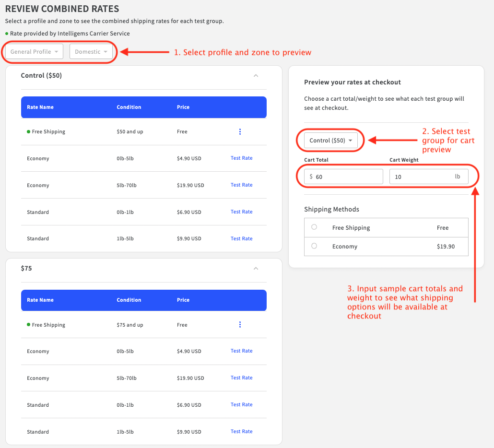This screenshot has height=448, width=494.
Task: Collapse the Control ($50) rates panel
Action: pyautogui.click(x=256, y=76)
